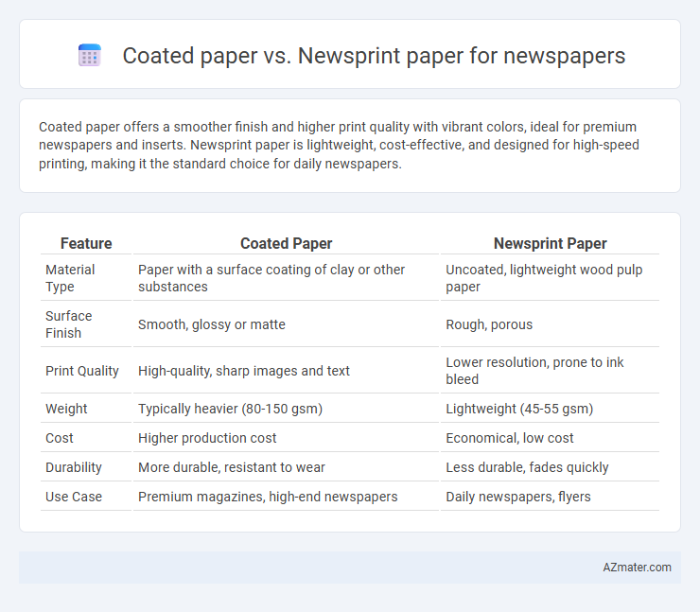Click the title 'Coated paper vs. Newsprint paper for newspapers'

[374, 56]
